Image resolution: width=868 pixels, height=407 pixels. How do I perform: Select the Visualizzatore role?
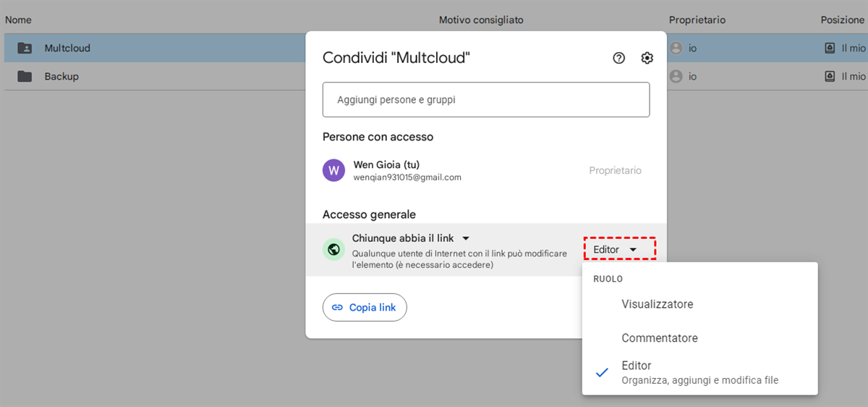(657, 304)
